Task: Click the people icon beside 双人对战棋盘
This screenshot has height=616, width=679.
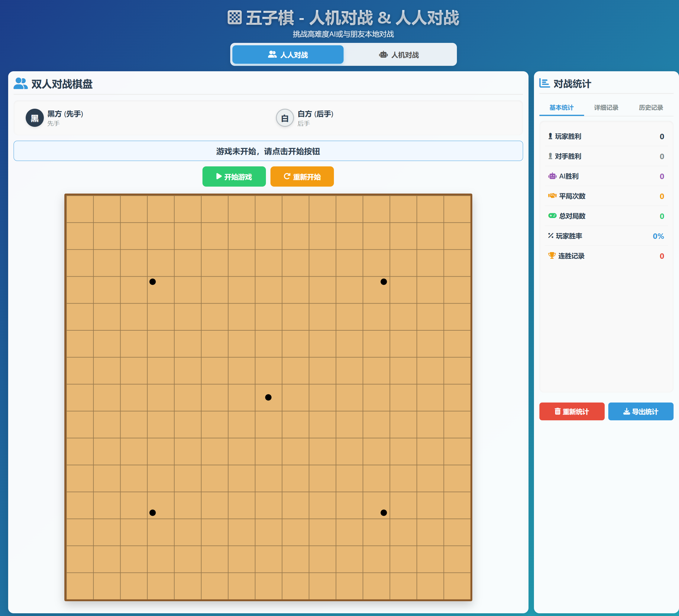Action: 21,83
